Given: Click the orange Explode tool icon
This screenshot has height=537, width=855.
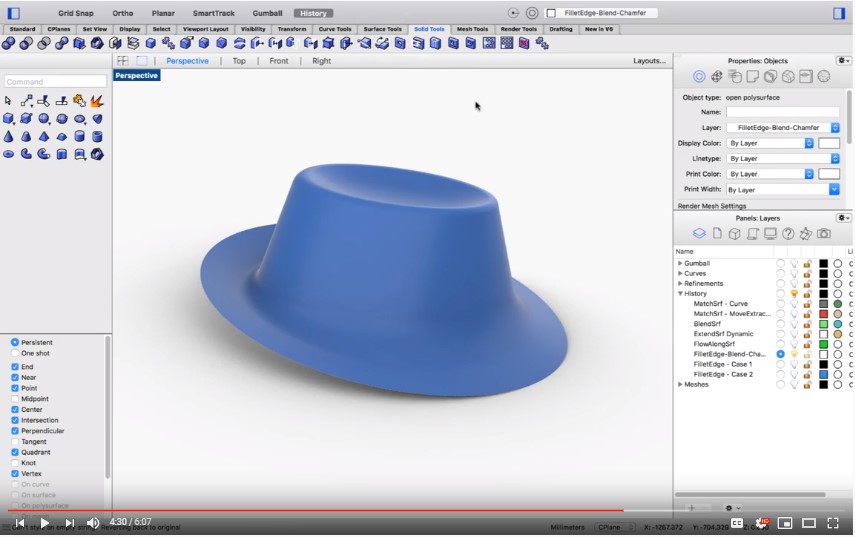Looking at the screenshot, I should pyautogui.click(x=97, y=100).
